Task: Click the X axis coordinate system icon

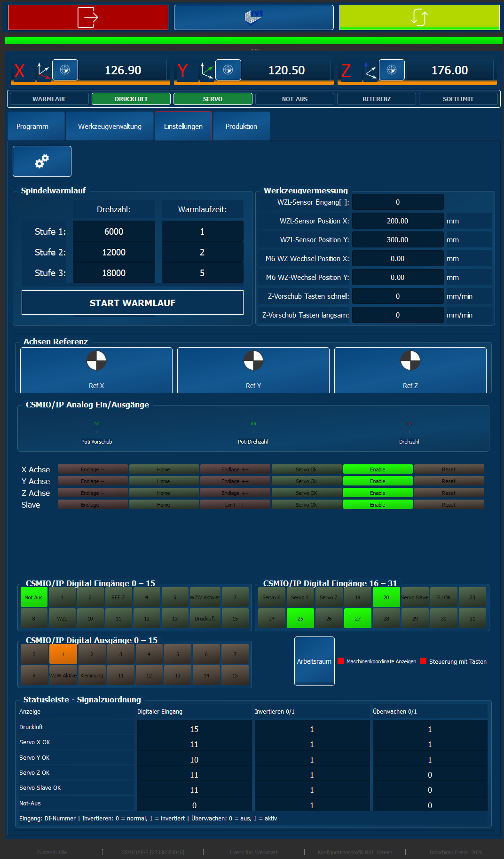Action: click(x=43, y=71)
